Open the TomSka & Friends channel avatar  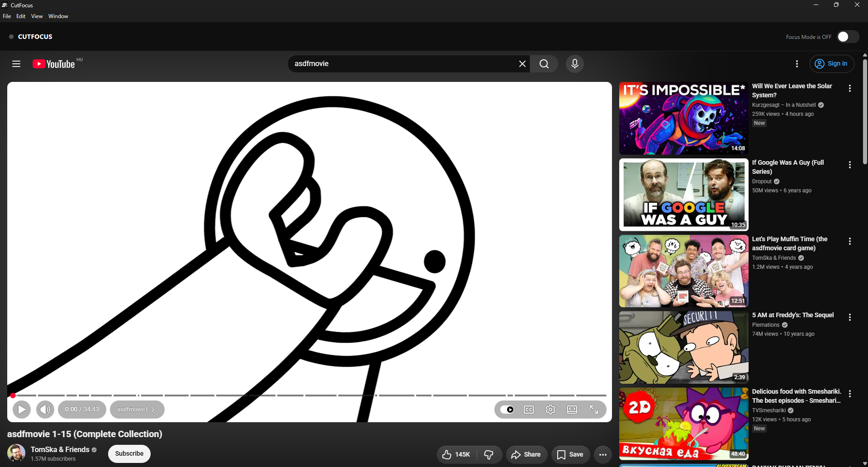tap(16, 453)
